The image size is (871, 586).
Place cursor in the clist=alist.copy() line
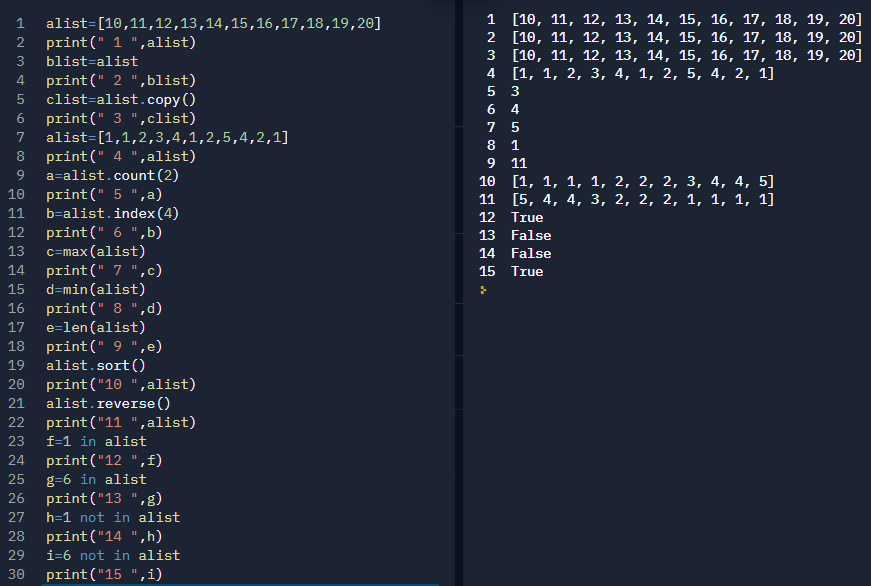121,99
